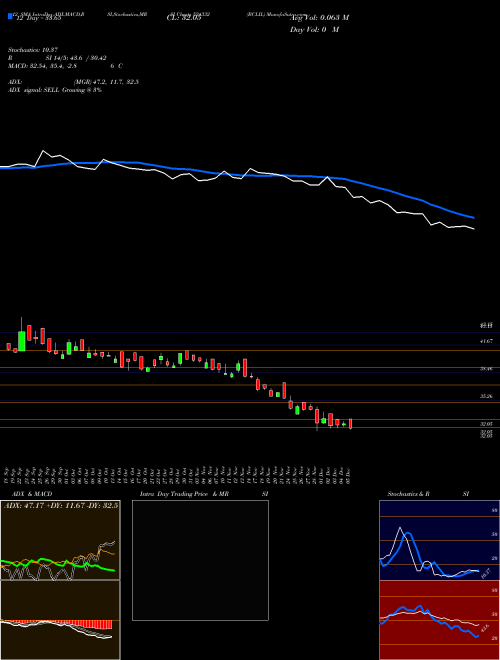Screen dimensions: 500x660
Task: Open the ADX indicator line chart panel
Action: pyautogui.click(x=60, y=540)
